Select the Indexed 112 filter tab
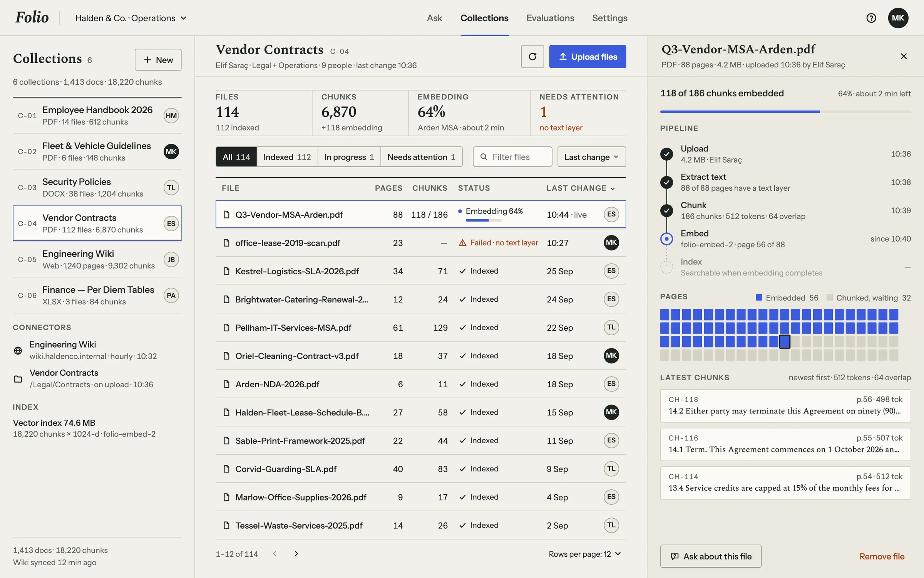 tap(287, 157)
